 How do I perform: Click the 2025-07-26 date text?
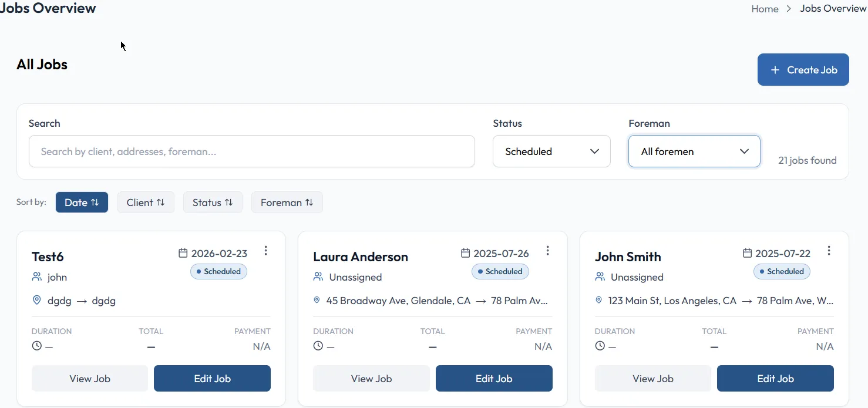pos(501,254)
